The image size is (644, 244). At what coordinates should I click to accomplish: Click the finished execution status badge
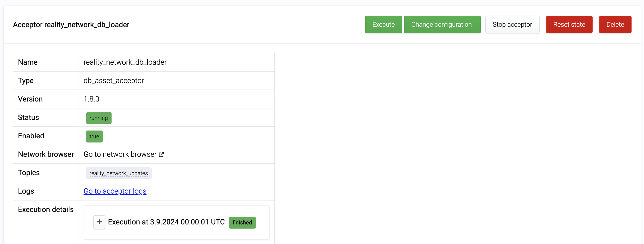tap(242, 223)
